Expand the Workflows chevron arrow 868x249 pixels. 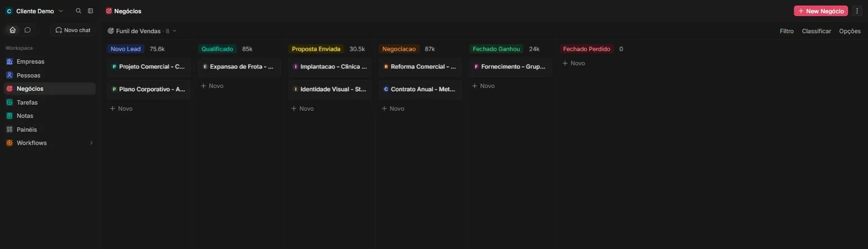pos(91,143)
